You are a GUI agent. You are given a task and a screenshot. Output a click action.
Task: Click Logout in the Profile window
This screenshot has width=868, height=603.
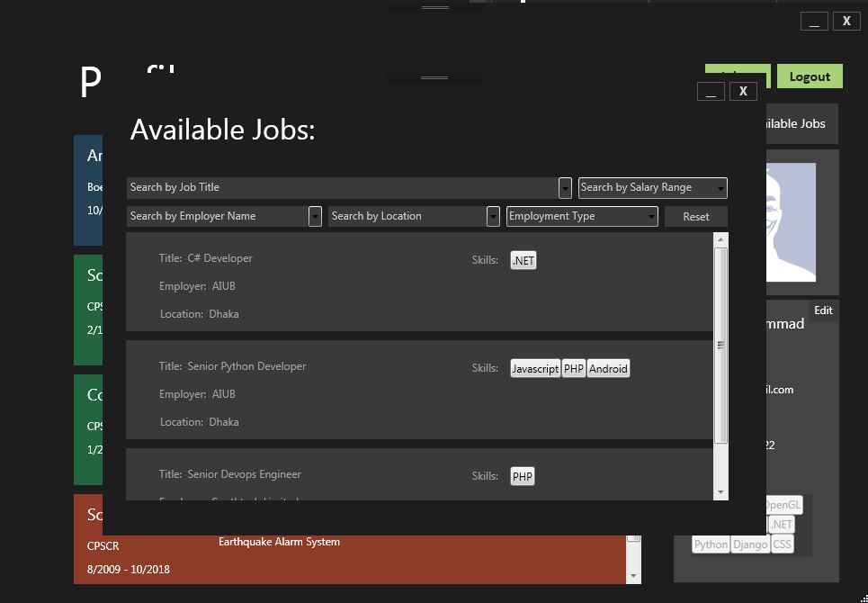point(810,76)
